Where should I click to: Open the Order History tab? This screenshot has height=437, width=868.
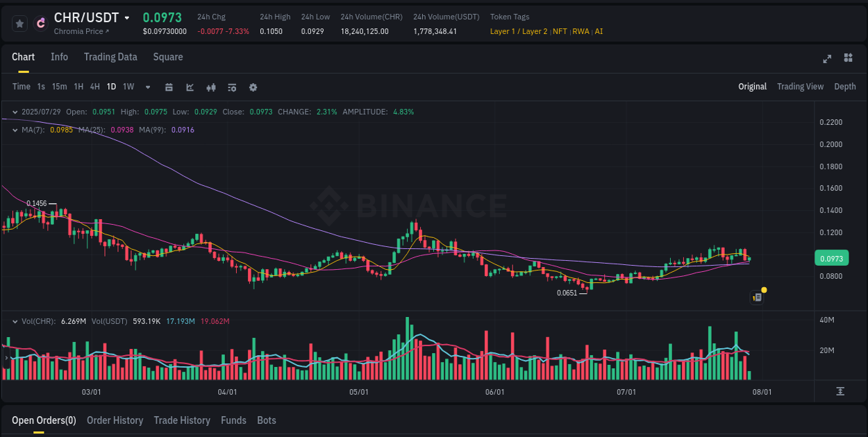click(115, 420)
